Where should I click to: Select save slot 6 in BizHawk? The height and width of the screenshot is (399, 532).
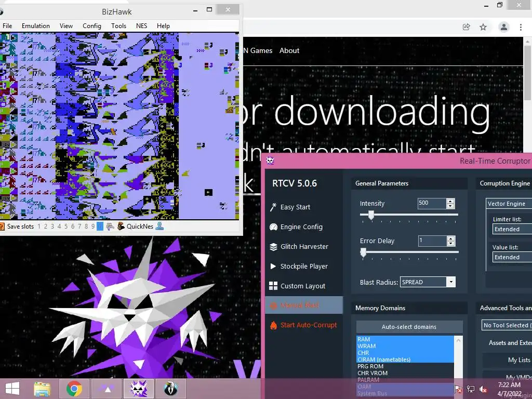tap(73, 227)
